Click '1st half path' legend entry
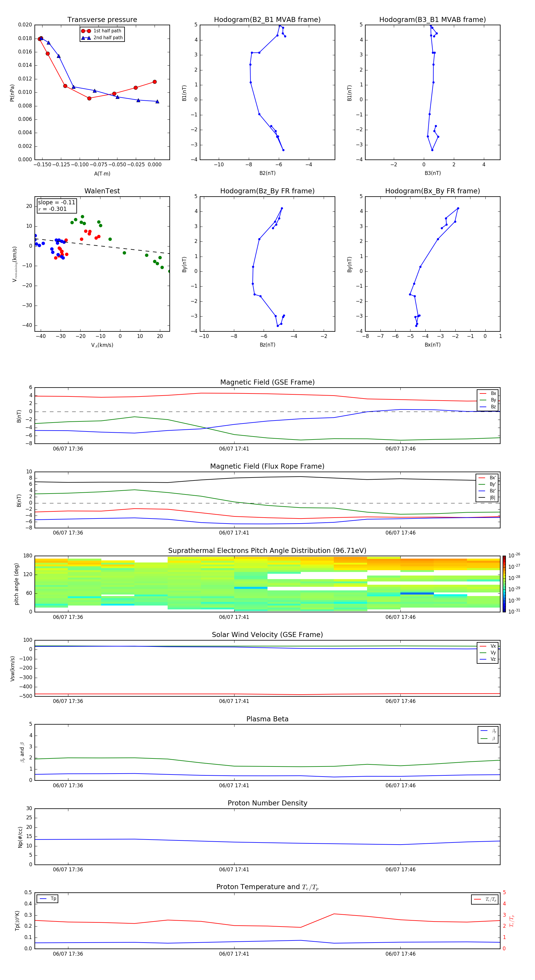This screenshot has height=980, width=535. 101,31
